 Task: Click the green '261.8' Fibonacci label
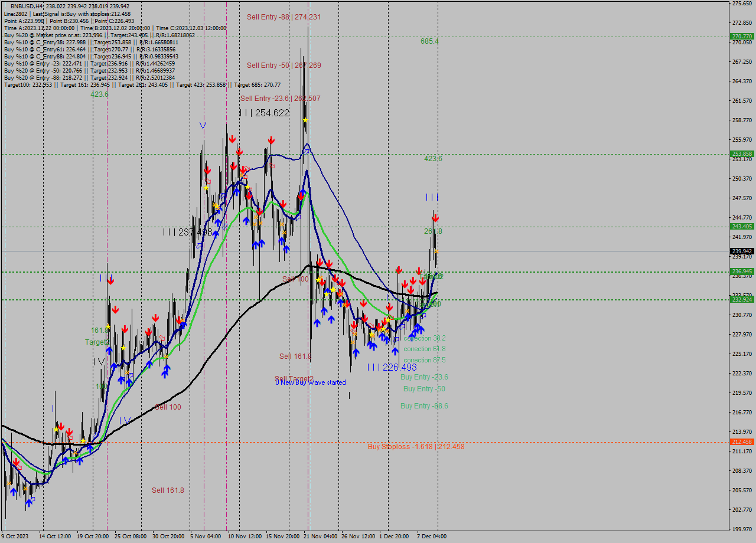[433, 231]
